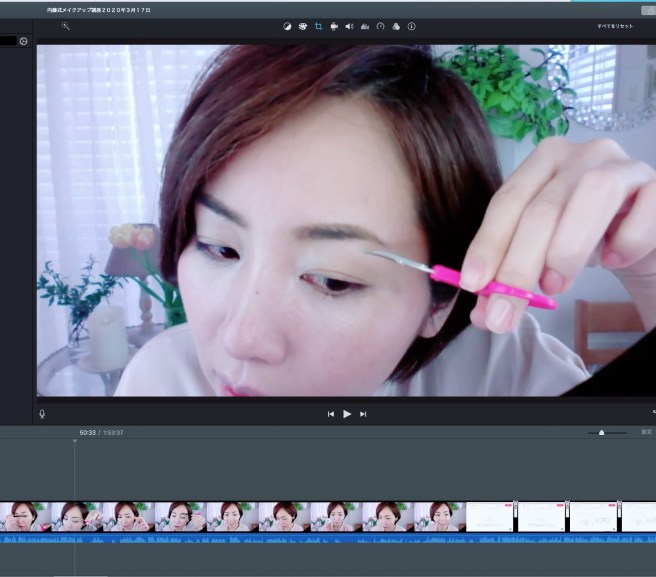Open timeline settings at the right

(646, 432)
